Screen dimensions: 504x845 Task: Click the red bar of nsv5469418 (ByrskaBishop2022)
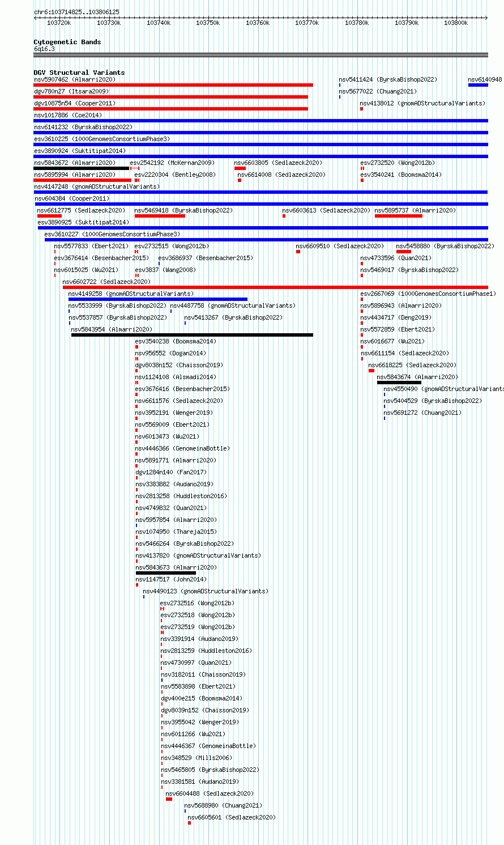pyautogui.click(x=160, y=216)
